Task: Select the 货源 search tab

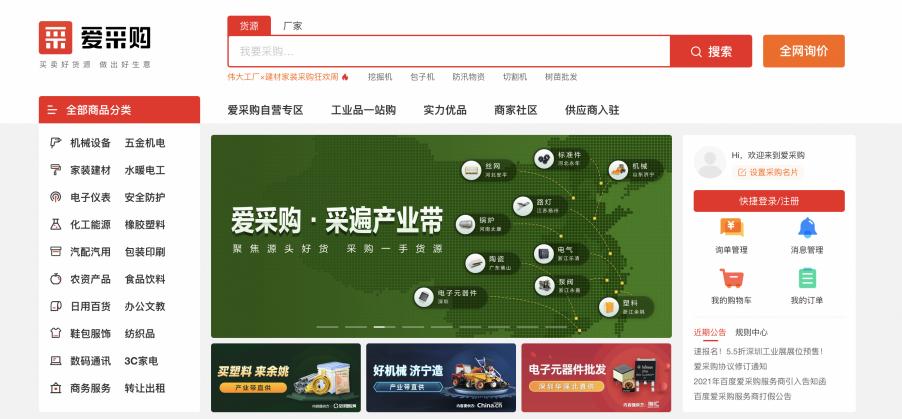Action: point(248,25)
